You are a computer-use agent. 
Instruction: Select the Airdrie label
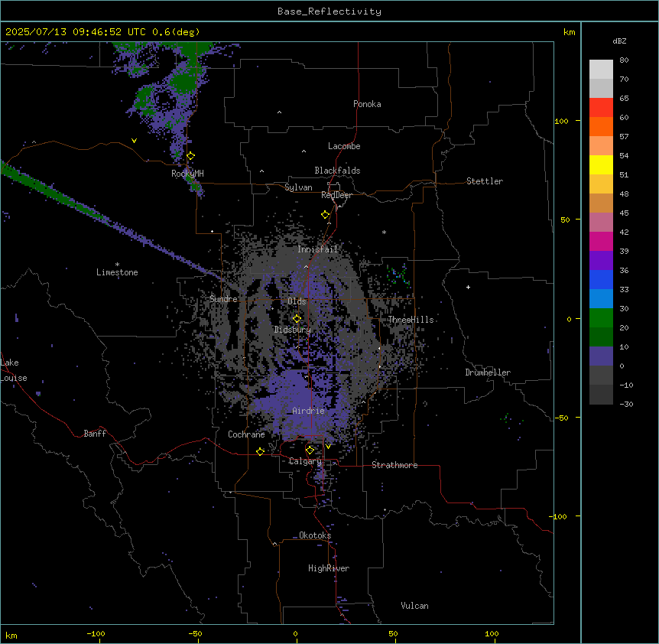pyautogui.click(x=308, y=411)
